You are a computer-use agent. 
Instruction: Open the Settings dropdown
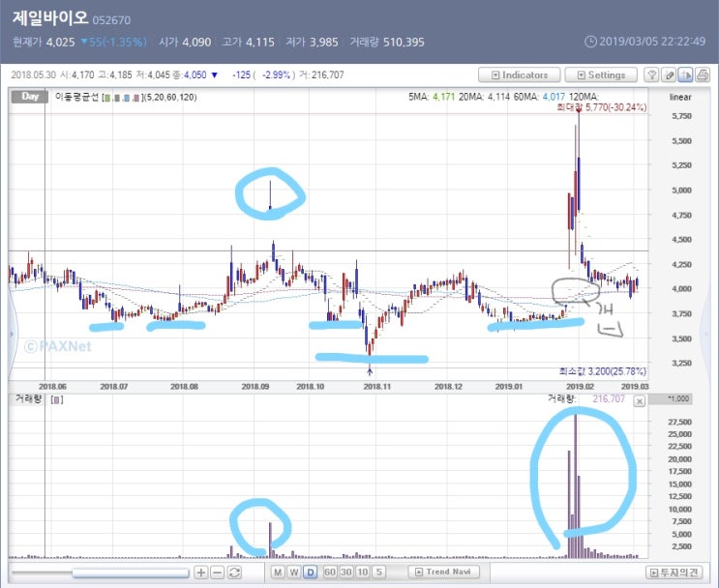click(601, 74)
